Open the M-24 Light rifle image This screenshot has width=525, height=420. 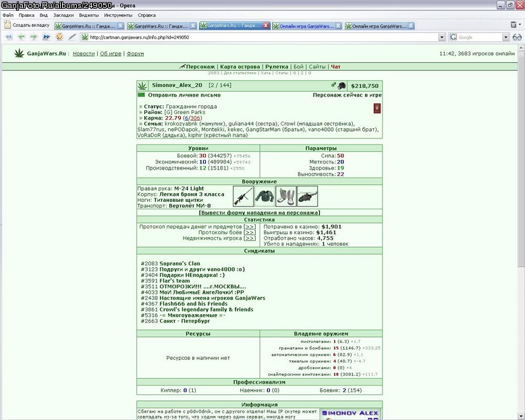(243, 196)
